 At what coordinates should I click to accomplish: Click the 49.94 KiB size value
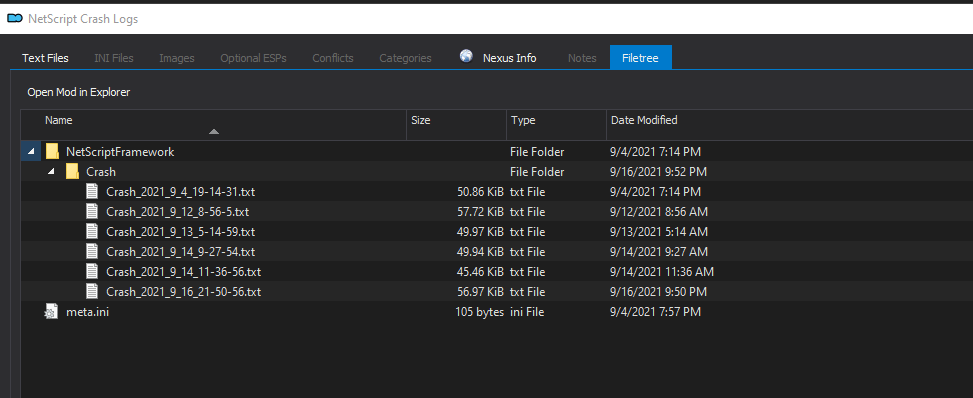coord(480,251)
